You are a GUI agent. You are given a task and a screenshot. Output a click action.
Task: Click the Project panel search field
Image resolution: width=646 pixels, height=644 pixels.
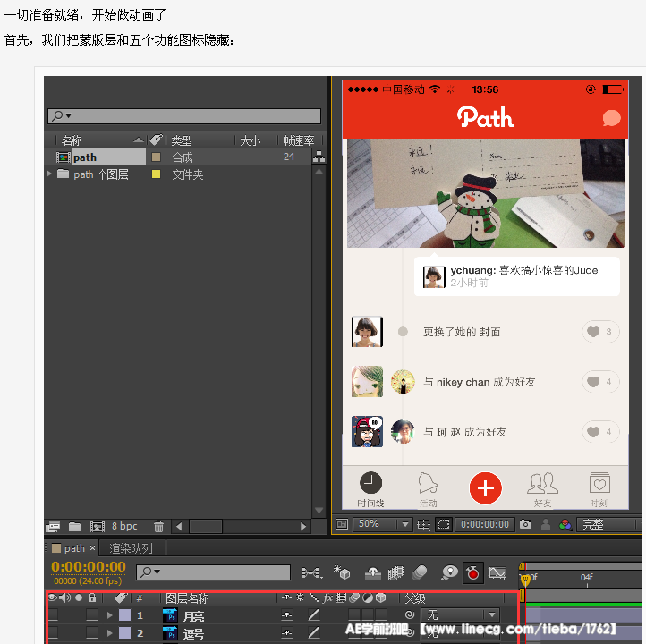[x=184, y=116]
